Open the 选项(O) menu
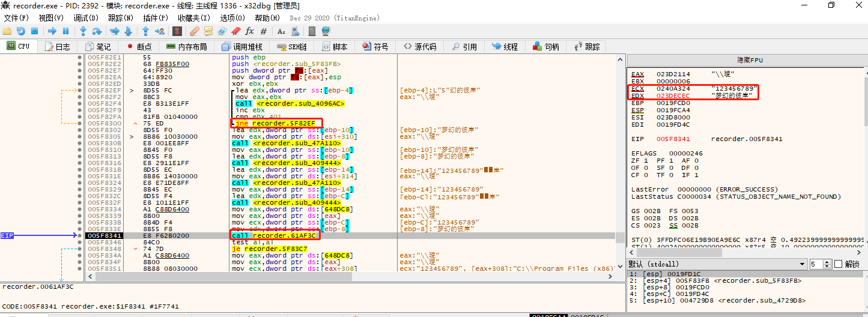 point(232,18)
